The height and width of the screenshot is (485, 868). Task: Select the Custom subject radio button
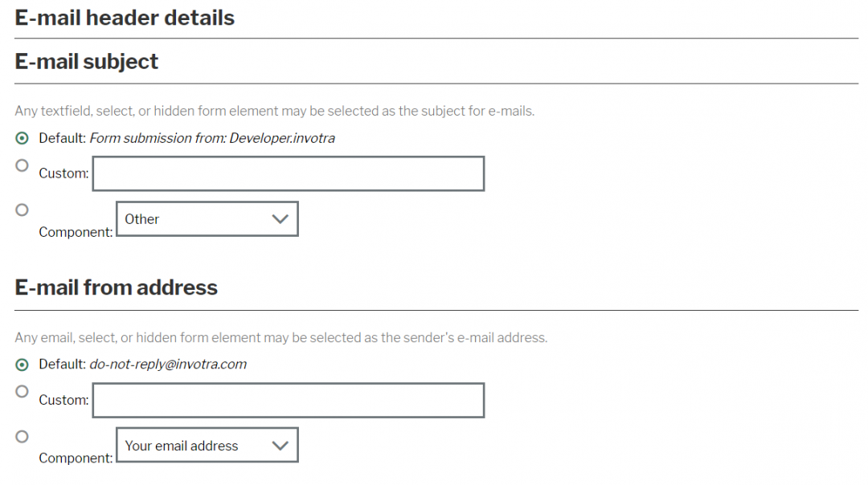22,165
